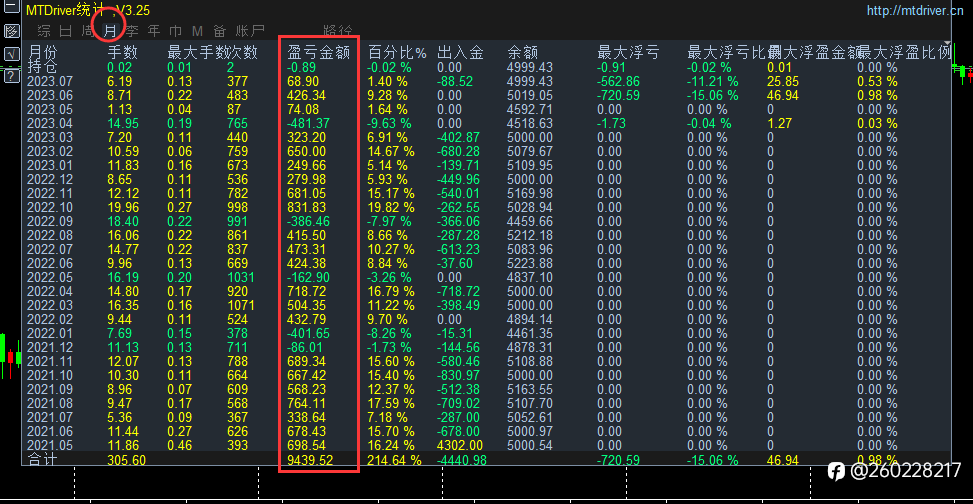The width and height of the screenshot is (973, 504).
Task: Open the 备 notes tab
Action: pos(220,30)
